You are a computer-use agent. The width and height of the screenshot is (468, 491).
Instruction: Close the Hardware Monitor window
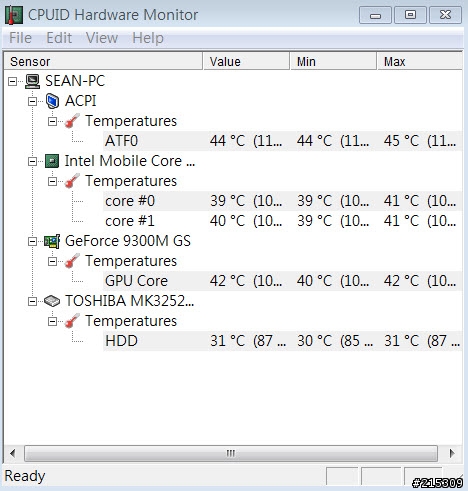445,15
